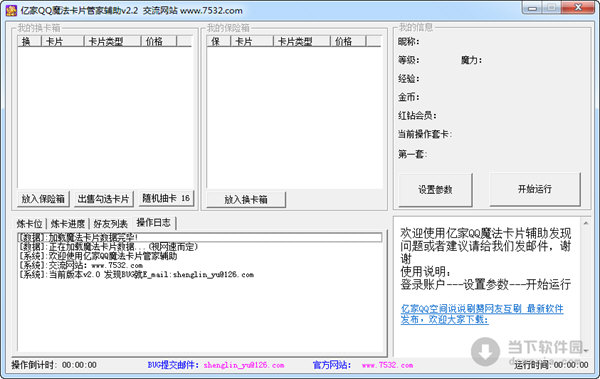This screenshot has width=600, height=379.
Task: Click the app icon in title bar
Action: tap(11, 10)
